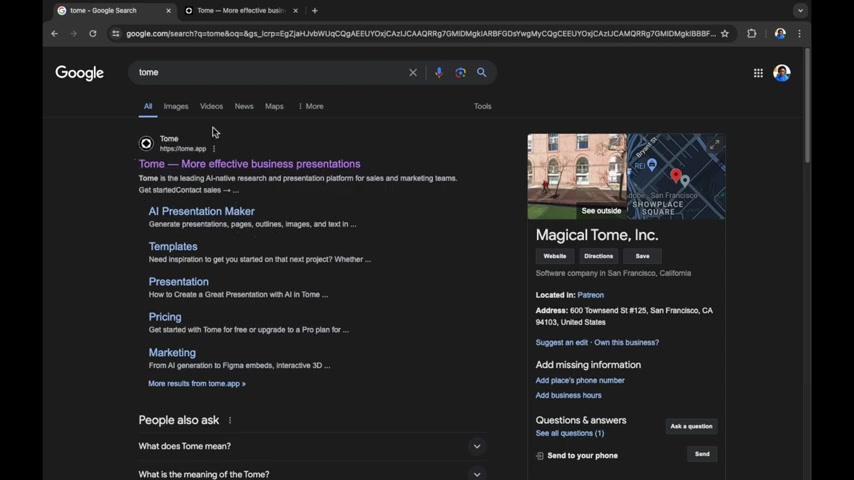This screenshot has height=480, width=854.
Task: Select the All results tab
Action: coord(148,106)
